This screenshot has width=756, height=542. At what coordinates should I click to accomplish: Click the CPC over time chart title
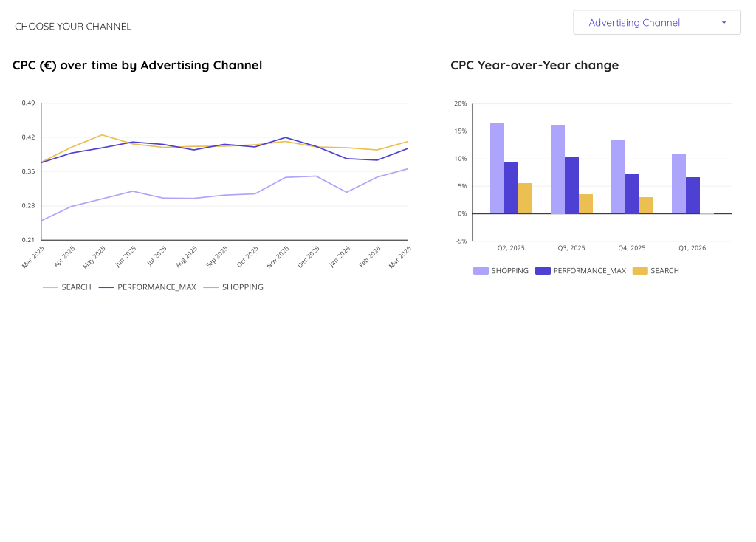point(137,65)
